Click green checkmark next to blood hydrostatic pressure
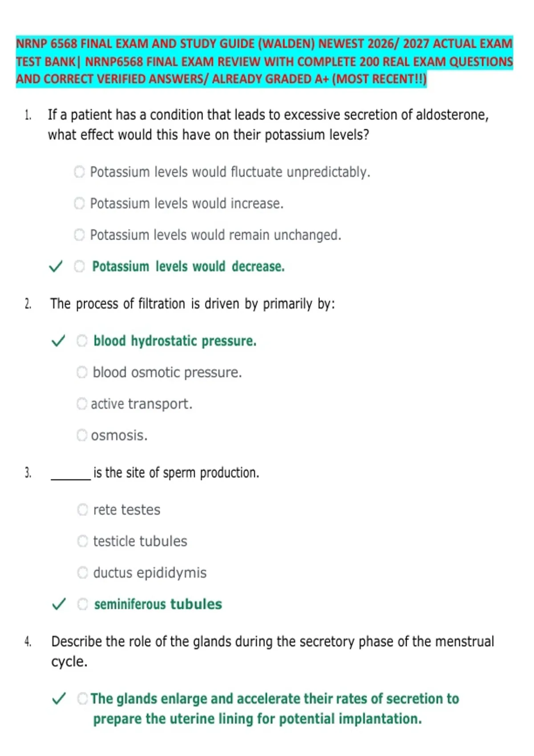The height and width of the screenshot is (756, 534). [58, 341]
